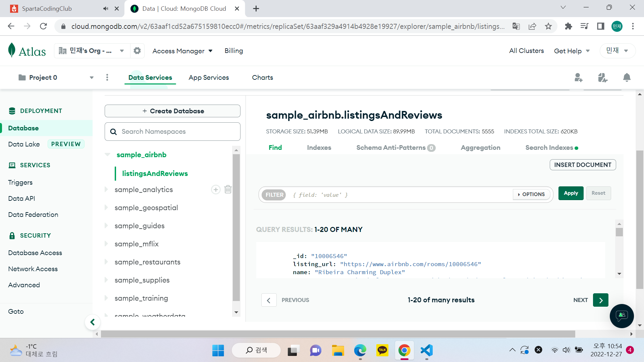Open the Search Indexes tab

(x=552, y=147)
